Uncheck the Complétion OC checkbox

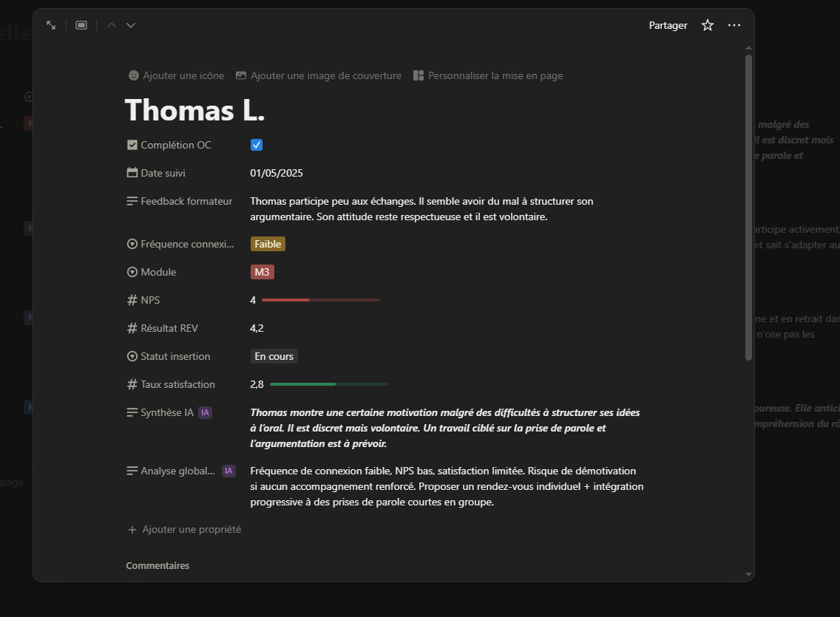pyautogui.click(x=257, y=145)
